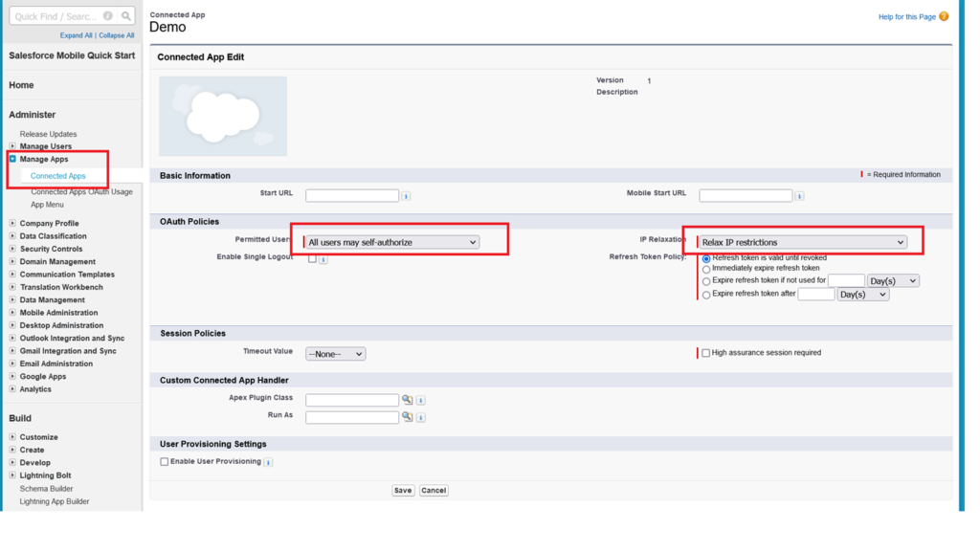Screen dimensions: 980x551
Task: Select Immediately expire refresh token option
Action: point(706,269)
